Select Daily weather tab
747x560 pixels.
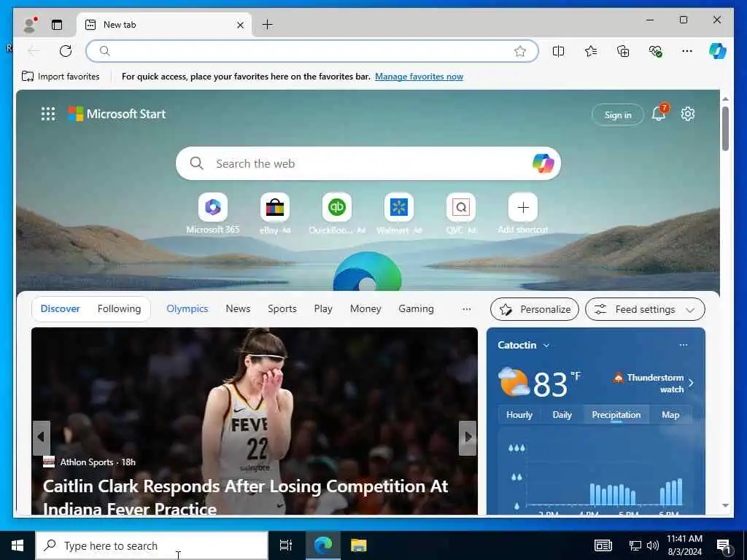562,415
